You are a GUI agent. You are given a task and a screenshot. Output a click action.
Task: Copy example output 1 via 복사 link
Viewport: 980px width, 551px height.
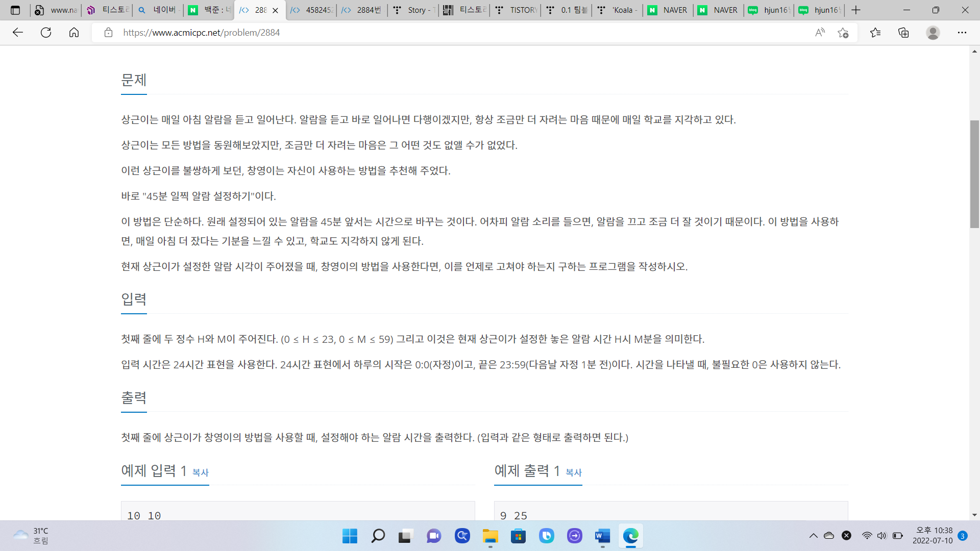573,472
